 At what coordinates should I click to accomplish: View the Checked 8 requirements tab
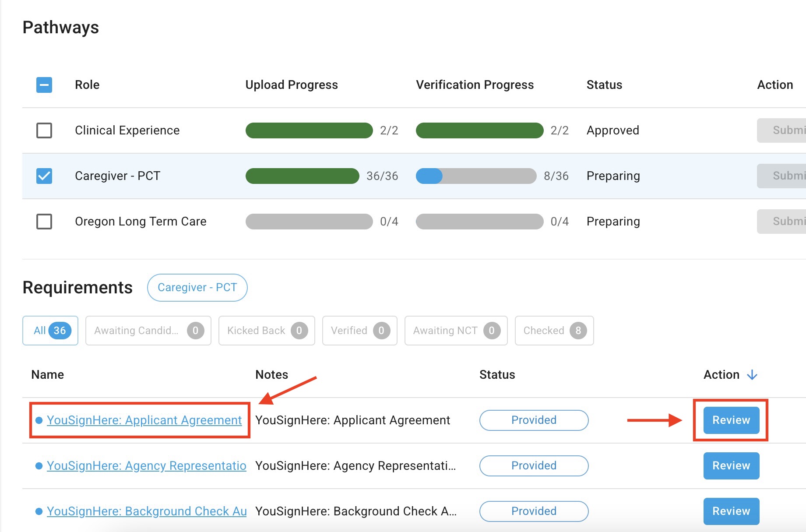[554, 331]
